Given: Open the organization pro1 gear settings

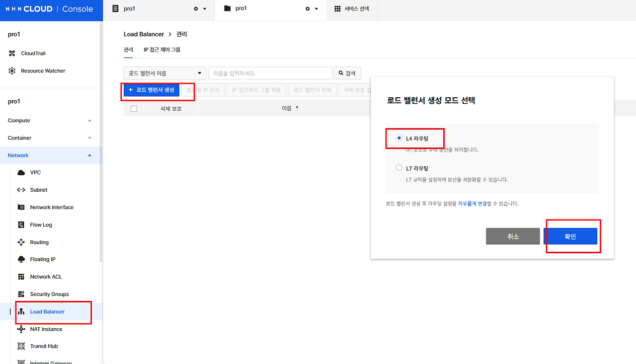Looking at the screenshot, I should 196,9.
